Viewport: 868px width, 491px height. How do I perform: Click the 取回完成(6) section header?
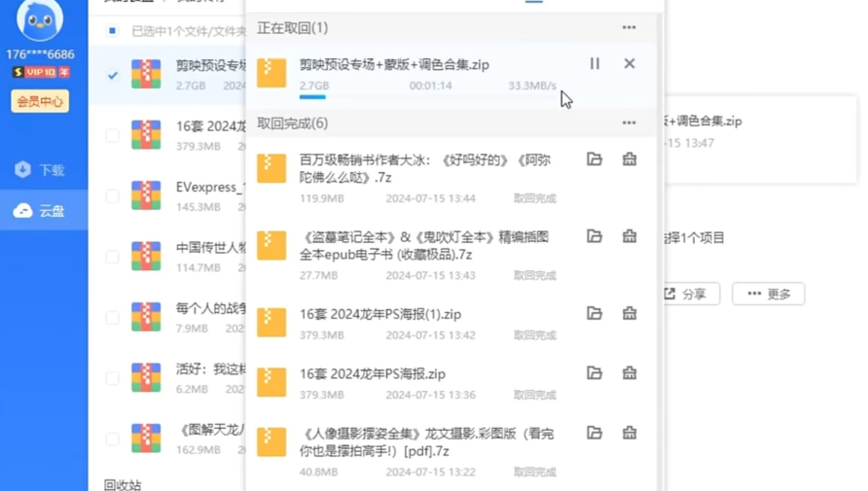pyautogui.click(x=292, y=123)
